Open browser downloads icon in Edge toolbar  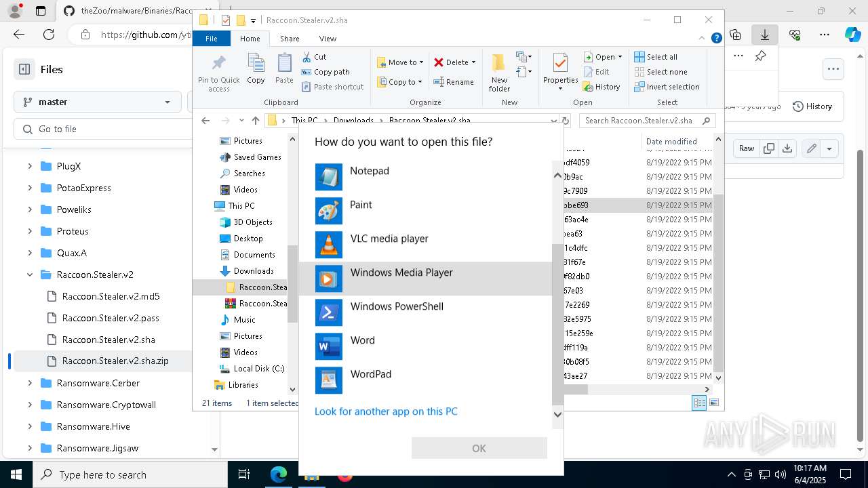(x=765, y=35)
